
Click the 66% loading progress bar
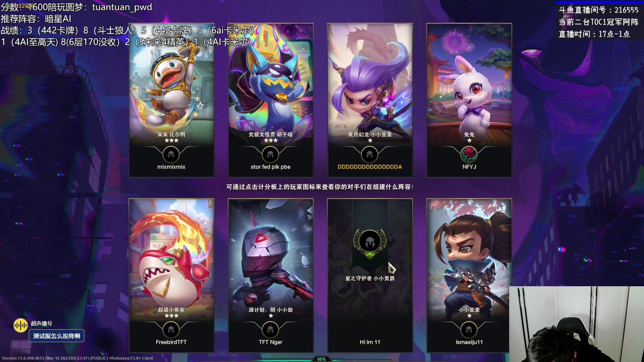click(321, 359)
